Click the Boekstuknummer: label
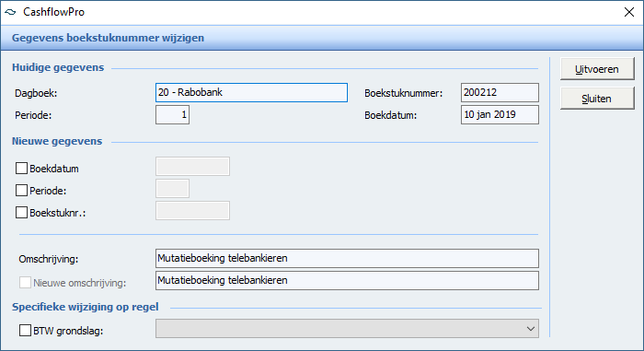 pyautogui.click(x=404, y=93)
